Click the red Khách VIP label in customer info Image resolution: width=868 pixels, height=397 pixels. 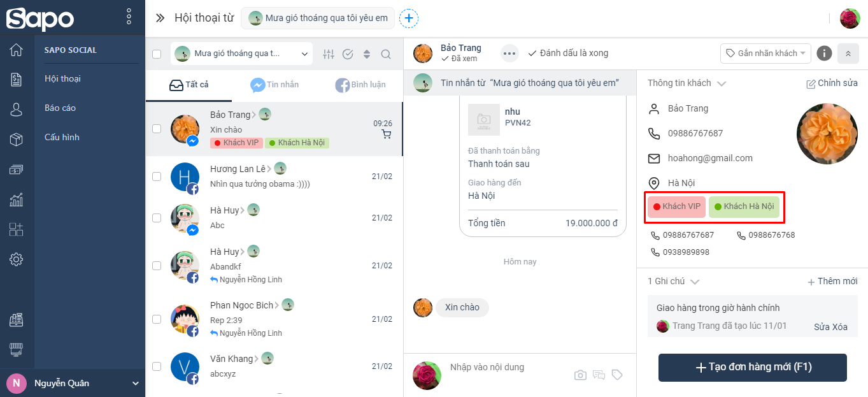pyautogui.click(x=677, y=206)
